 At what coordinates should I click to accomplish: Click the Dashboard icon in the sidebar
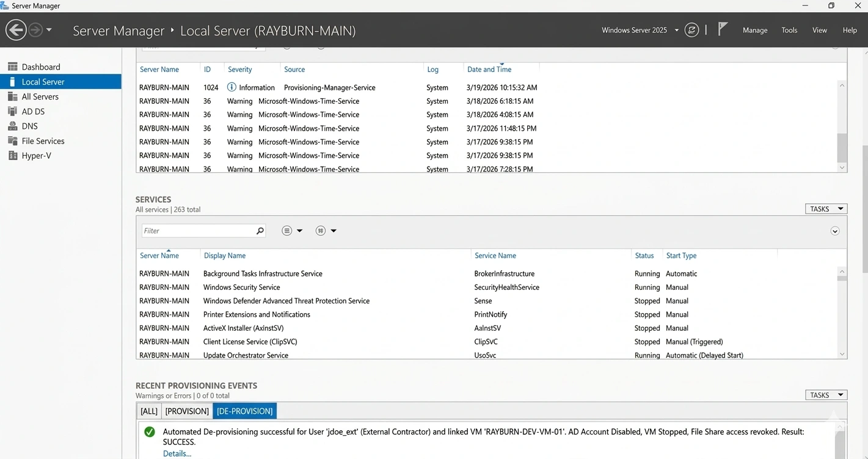(x=12, y=67)
